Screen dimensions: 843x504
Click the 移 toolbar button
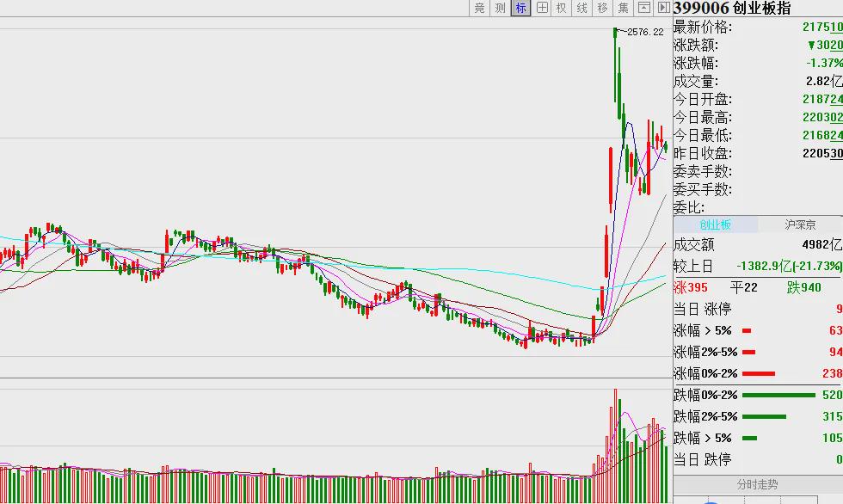click(603, 8)
